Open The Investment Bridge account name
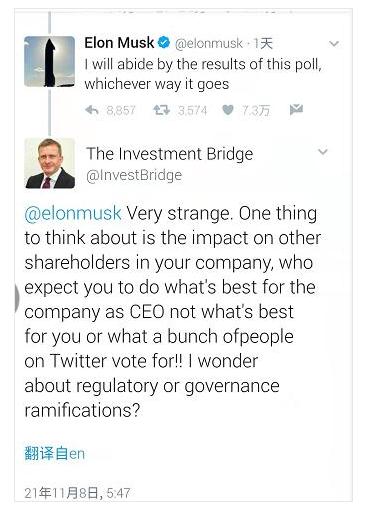 170,154
